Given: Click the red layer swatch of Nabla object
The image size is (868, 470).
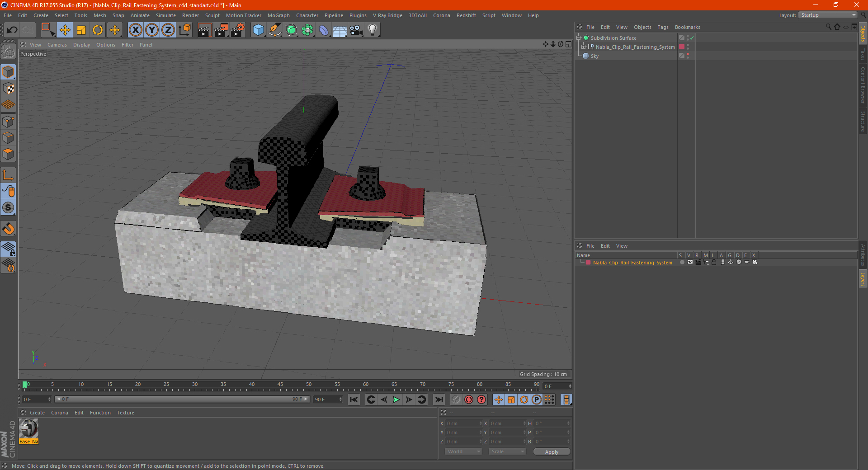Looking at the screenshot, I should click(x=682, y=47).
